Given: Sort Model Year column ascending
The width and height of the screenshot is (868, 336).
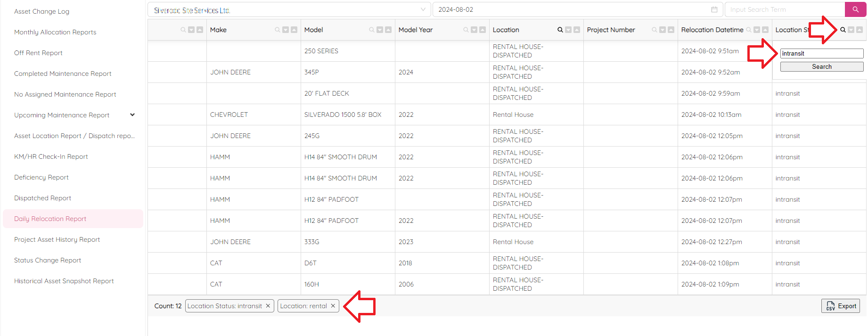Looking at the screenshot, I should pos(483,30).
